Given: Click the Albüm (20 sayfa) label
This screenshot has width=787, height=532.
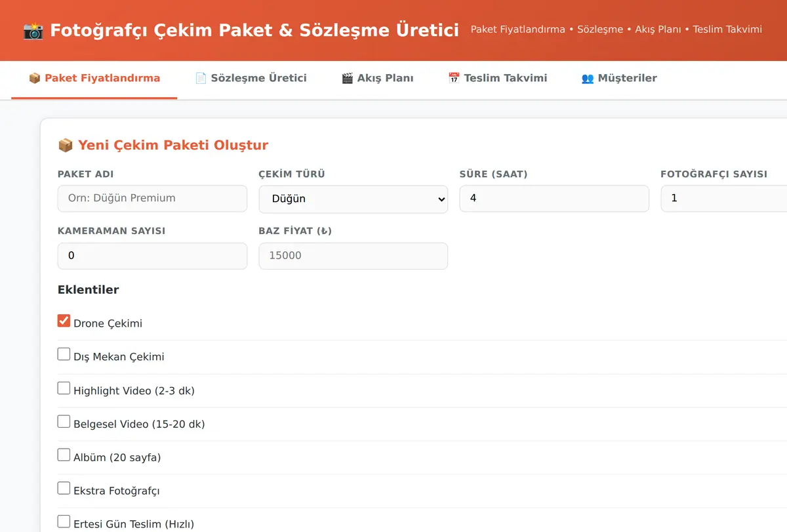Looking at the screenshot, I should (117, 457).
